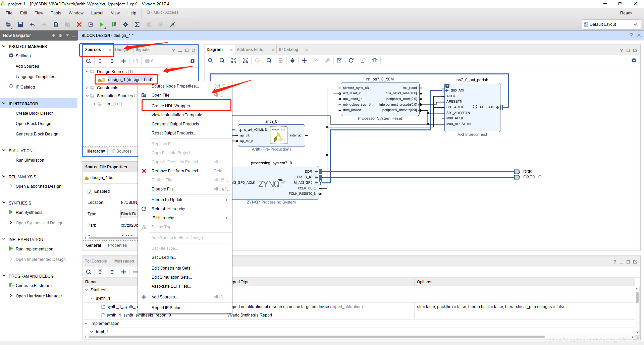Undo last action in main toolbar

32,24
